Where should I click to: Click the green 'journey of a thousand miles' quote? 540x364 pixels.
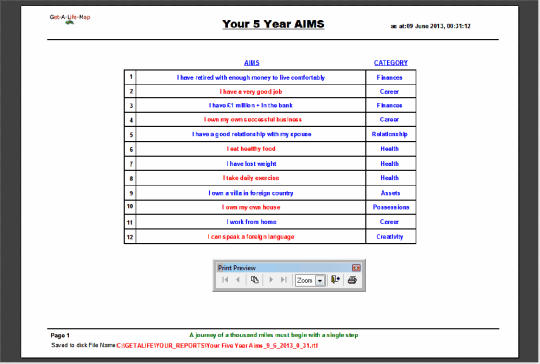point(274,335)
